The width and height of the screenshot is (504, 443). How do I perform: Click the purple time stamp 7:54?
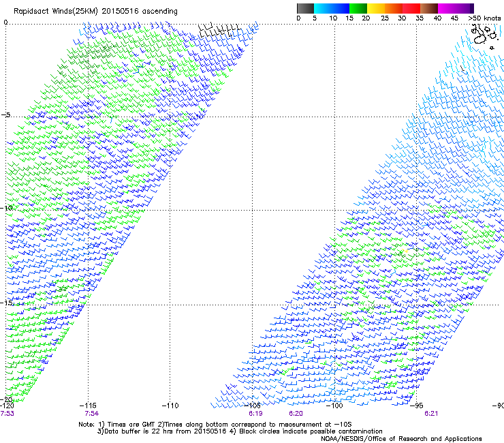point(92,414)
